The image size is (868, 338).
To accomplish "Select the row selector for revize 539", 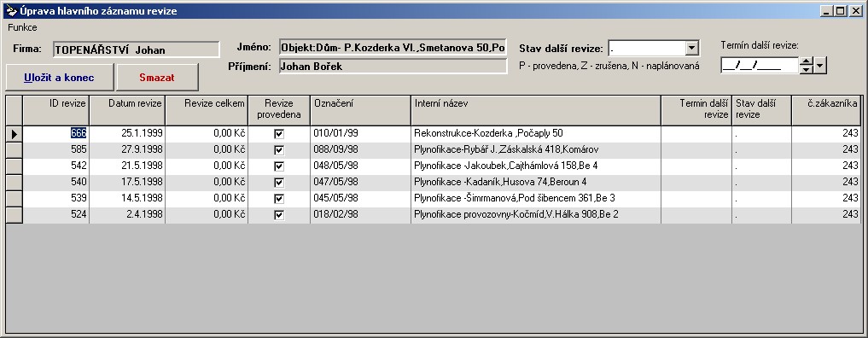I will pos(15,198).
